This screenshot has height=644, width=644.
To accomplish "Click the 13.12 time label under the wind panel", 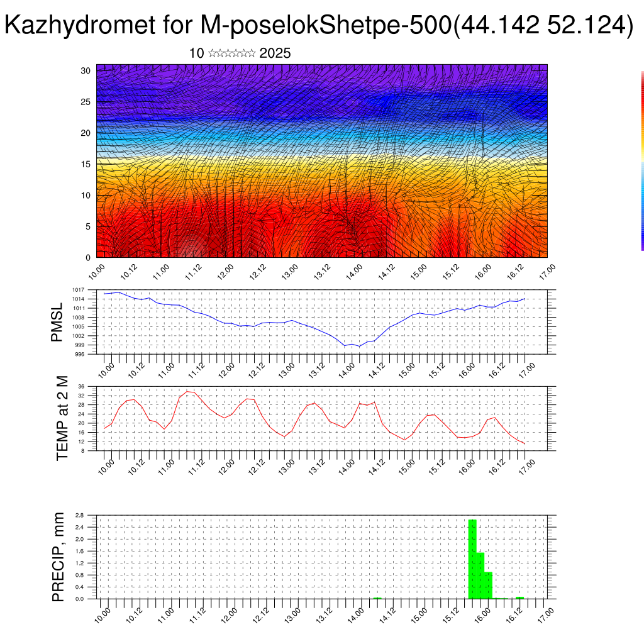I will coord(322,272).
